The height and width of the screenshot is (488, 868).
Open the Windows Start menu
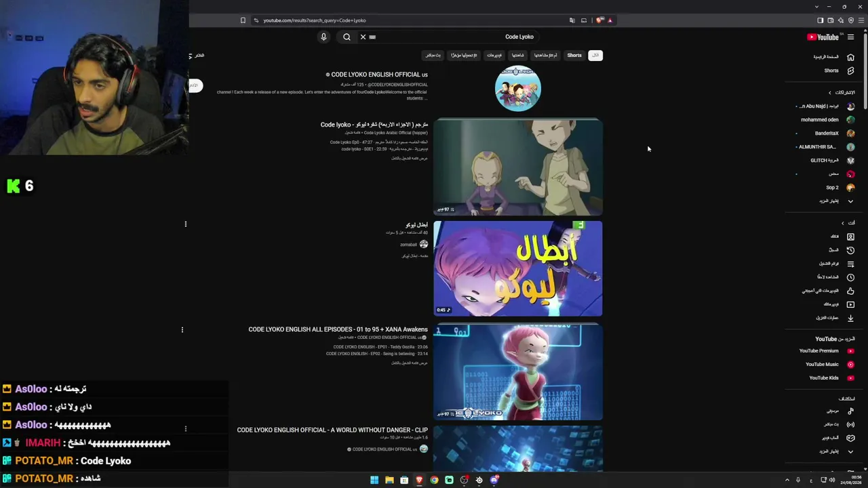[374, 480]
